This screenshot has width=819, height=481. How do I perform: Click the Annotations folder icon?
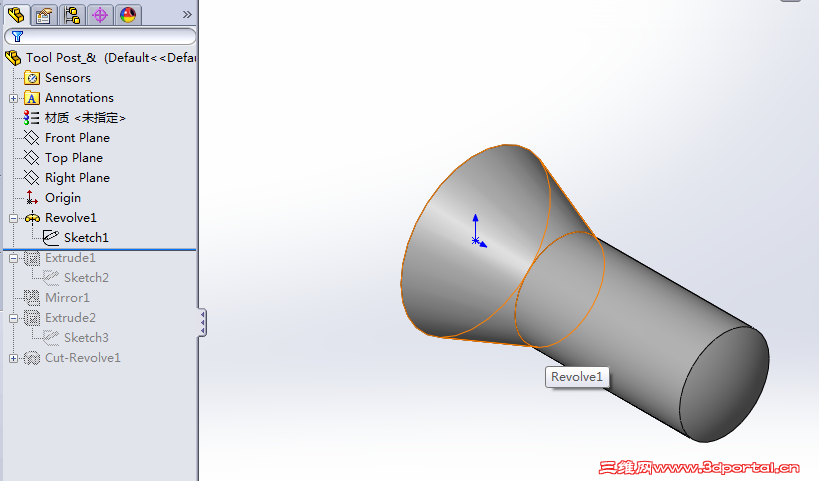pyautogui.click(x=32, y=98)
